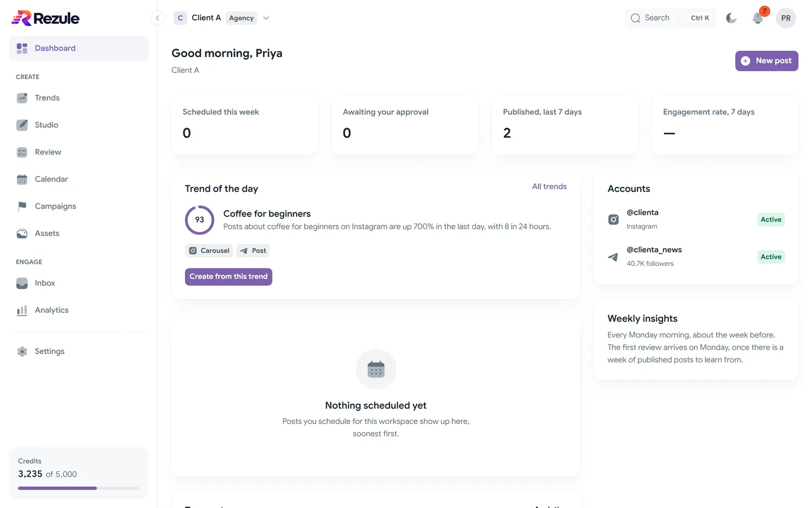Click the Rezule logo
The height and width of the screenshot is (508, 812).
pyautogui.click(x=45, y=18)
